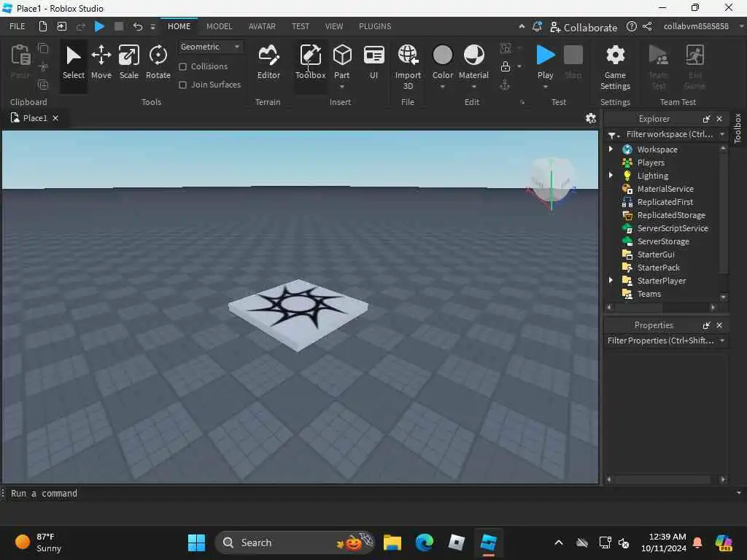Screen dimensions: 747x560
Task: Select the sun-decal part in viewport
Action: [298, 314]
